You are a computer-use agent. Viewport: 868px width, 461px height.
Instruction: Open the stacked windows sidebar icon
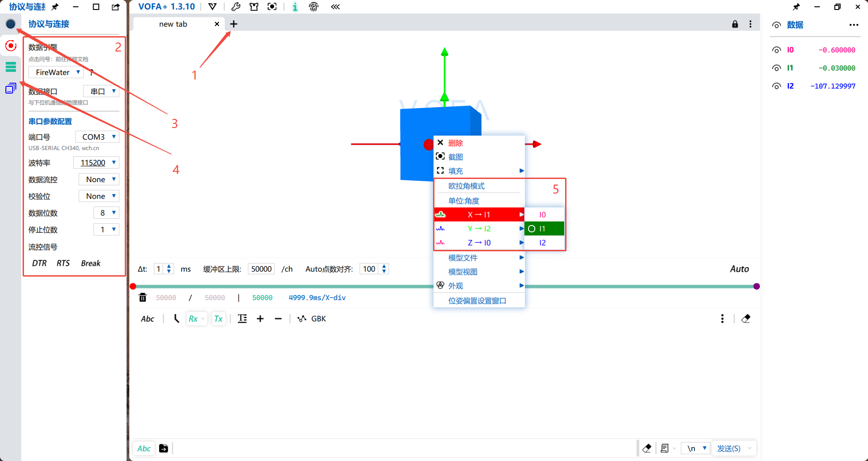11,88
